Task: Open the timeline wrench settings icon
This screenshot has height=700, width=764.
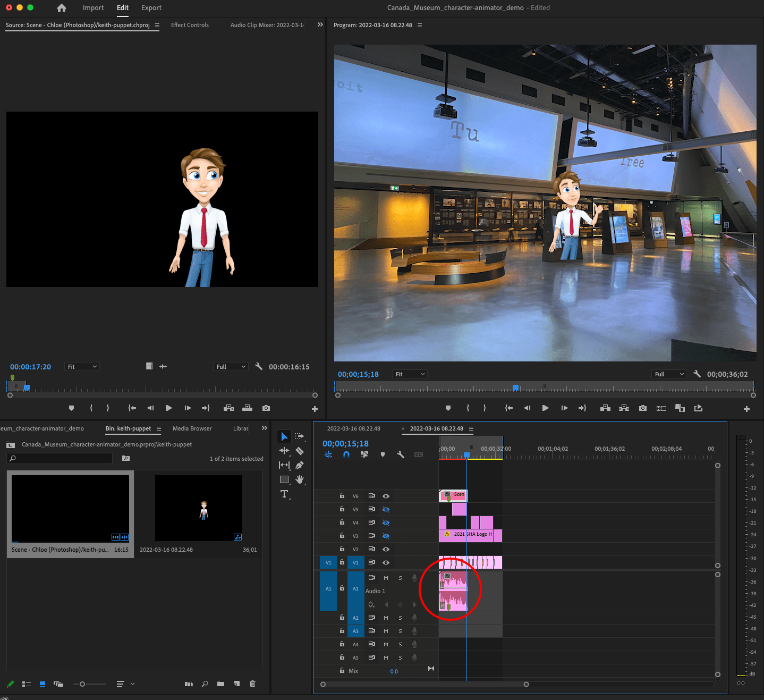Action: point(401,454)
